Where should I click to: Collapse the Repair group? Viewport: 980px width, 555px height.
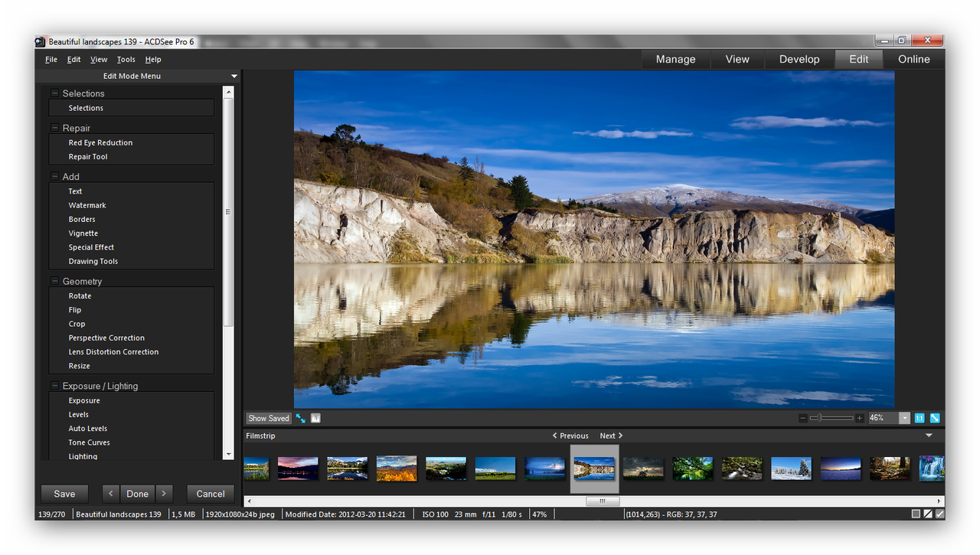[54, 128]
